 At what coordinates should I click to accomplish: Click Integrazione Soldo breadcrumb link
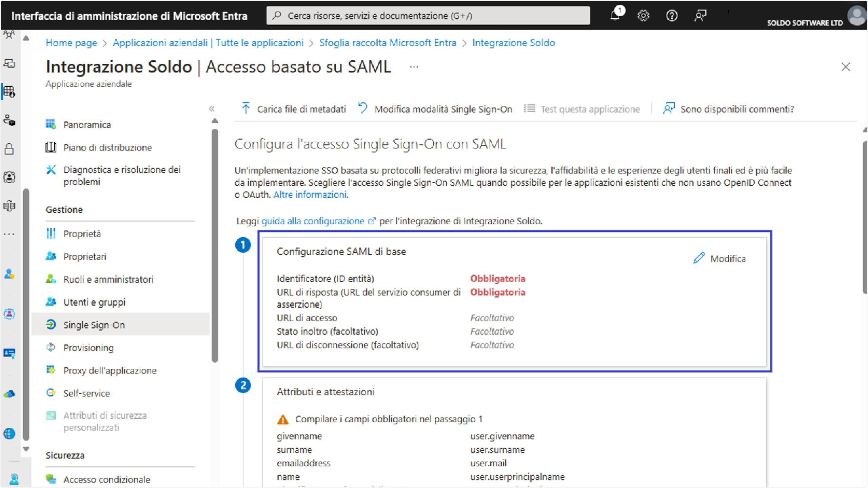(x=513, y=43)
